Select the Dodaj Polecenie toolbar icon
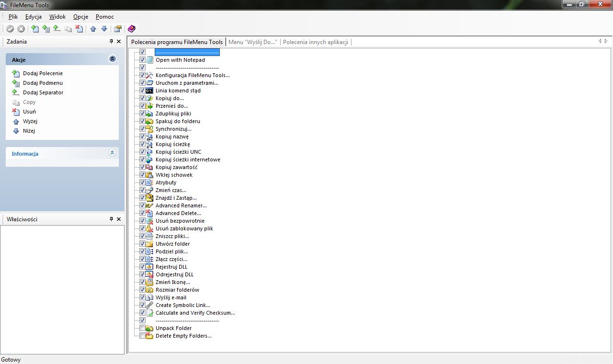The width and height of the screenshot is (613, 364). (x=35, y=28)
